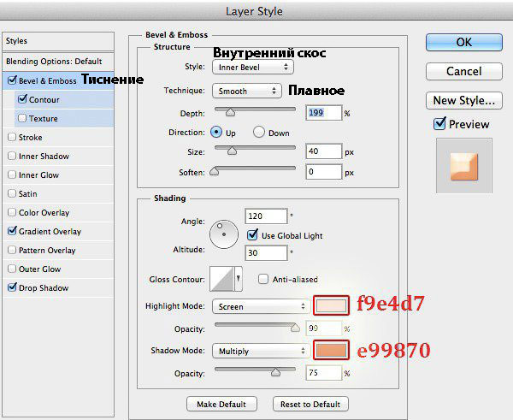
Task: Uncheck the Contour checkbox
Action: (x=22, y=99)
